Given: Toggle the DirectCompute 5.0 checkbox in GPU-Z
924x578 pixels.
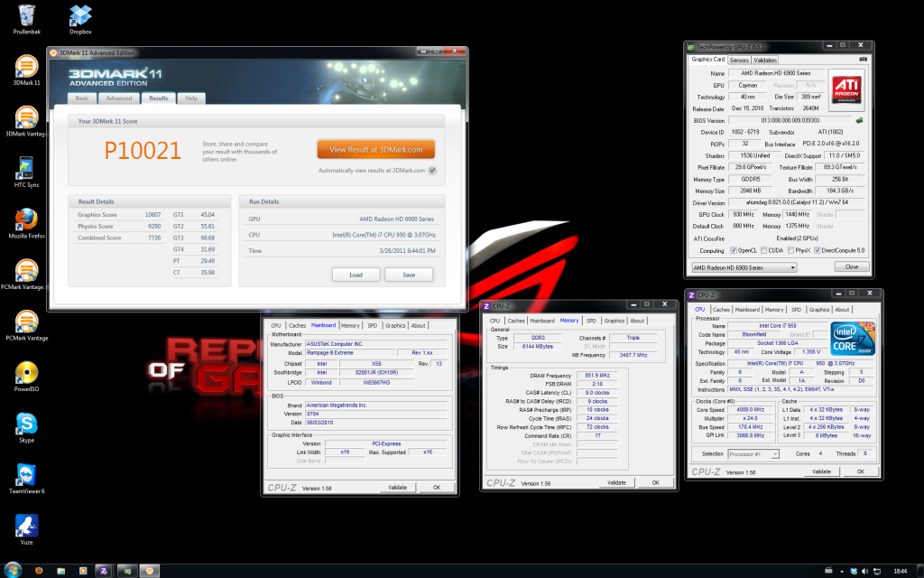Looking at the screenshot, I should click(818, 250).
